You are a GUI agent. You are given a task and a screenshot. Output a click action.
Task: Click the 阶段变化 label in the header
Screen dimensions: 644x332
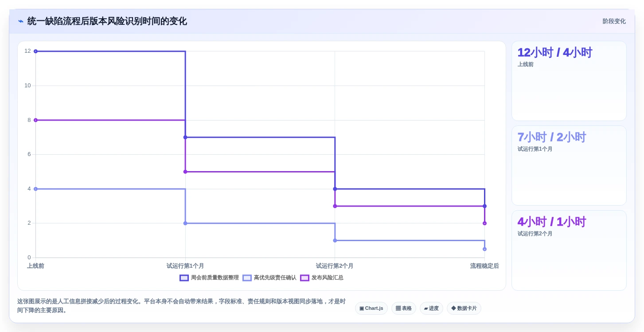tap(614, 21)
